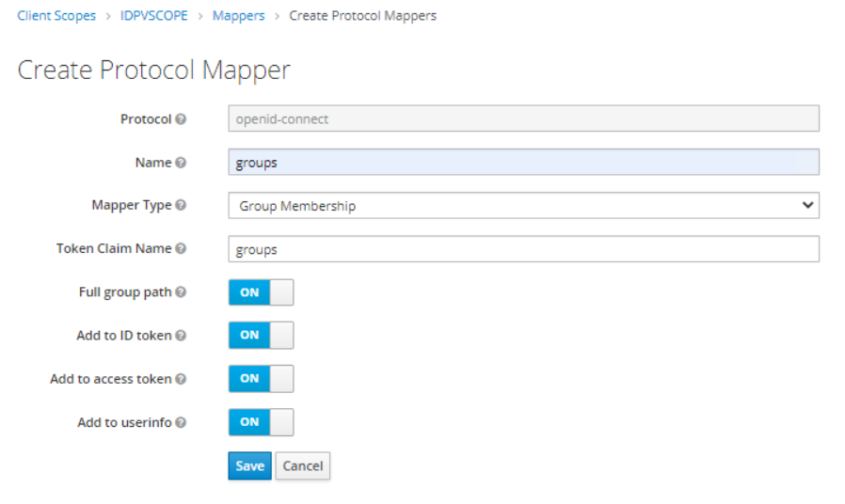Go to IDPVSCOPE breadcrumb
The image size is (845, 504).
(x=154, y=16)
